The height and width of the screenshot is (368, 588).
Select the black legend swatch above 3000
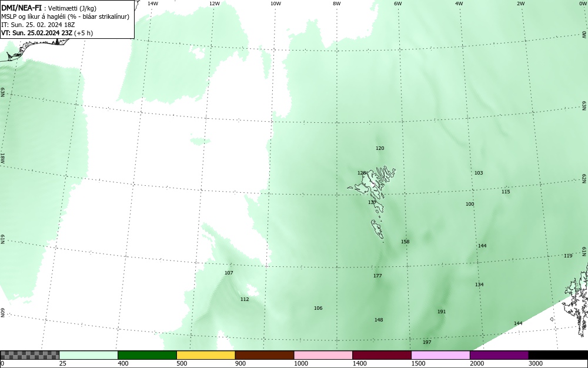[x=558, y=355]
